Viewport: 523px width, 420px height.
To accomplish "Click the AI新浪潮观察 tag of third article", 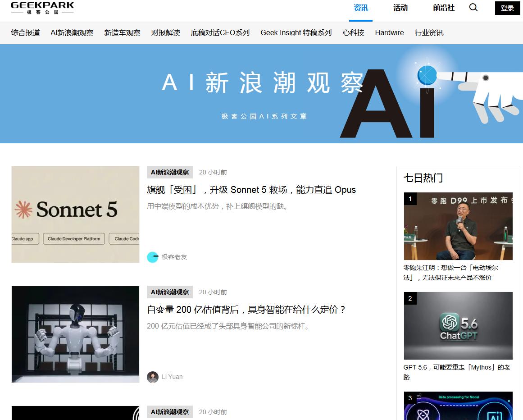I will tap(170, 412).
